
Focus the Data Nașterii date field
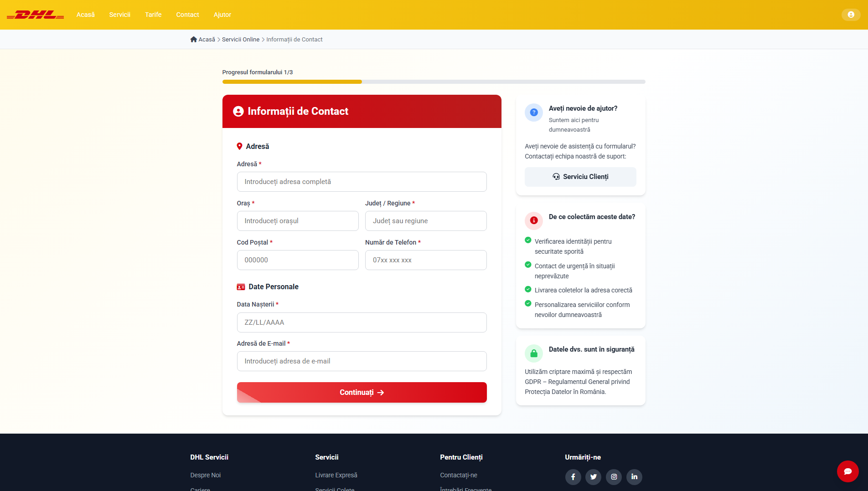362,322
